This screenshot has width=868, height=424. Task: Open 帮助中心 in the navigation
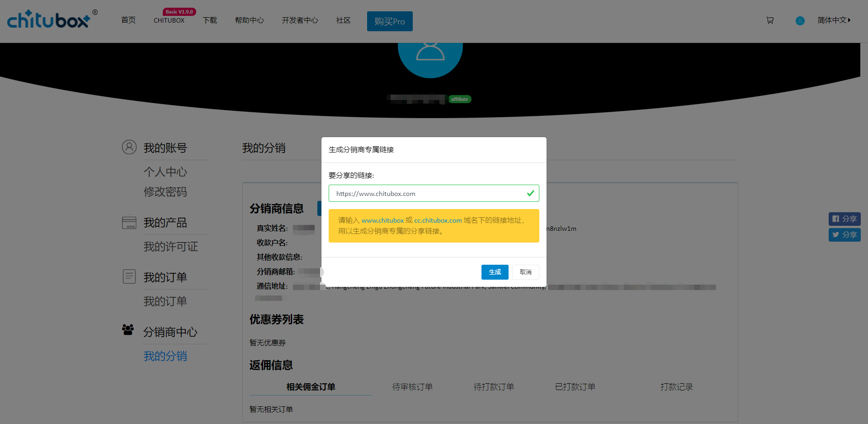tap(250, 20)
